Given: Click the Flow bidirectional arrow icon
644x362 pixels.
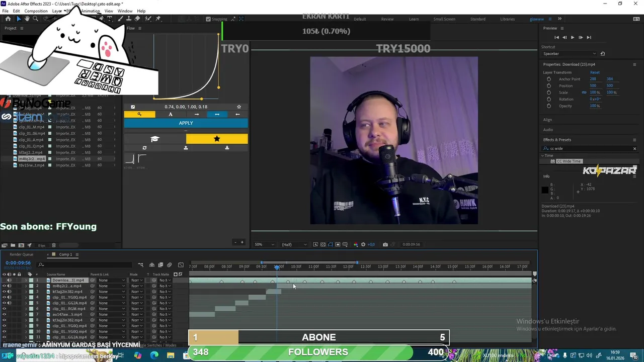Looking at the screenshot, I should click(x=217, y=114).
